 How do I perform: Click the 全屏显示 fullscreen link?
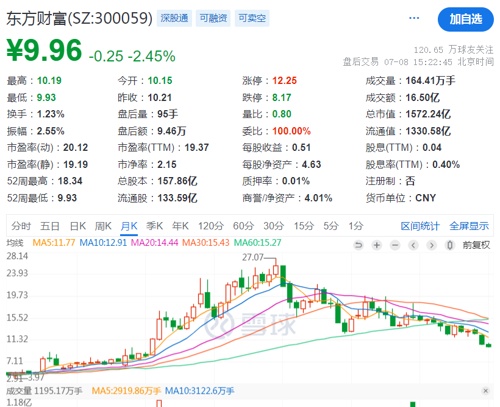[469, 226]
